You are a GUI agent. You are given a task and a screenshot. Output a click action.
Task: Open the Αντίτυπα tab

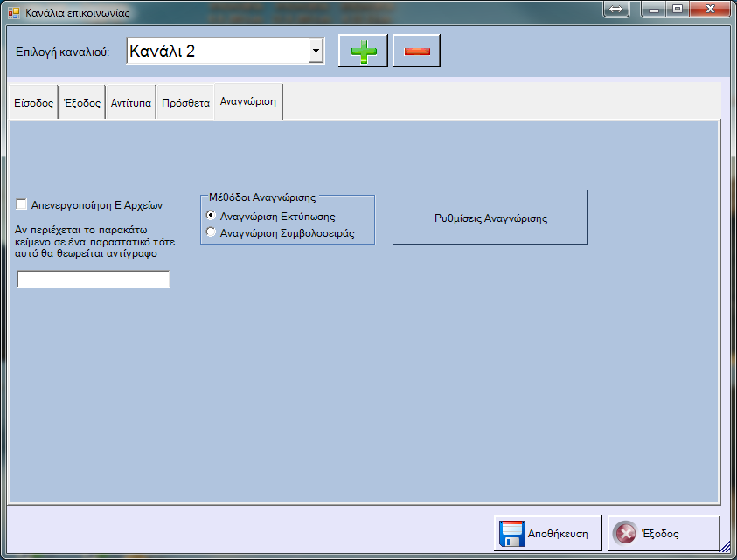[x=130, y=102]
